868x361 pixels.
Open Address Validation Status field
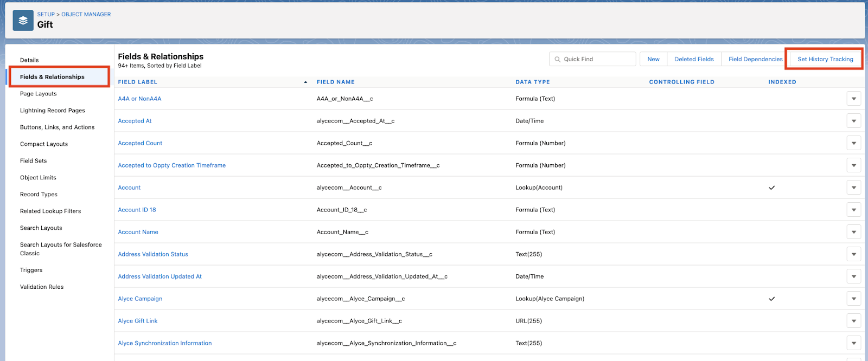click(153, 254)
